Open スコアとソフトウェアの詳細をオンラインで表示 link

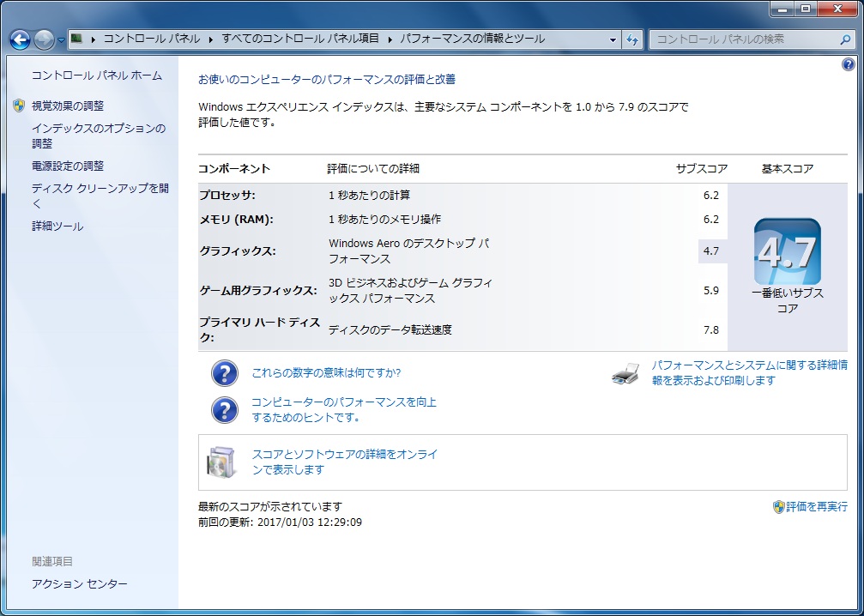pyautogui.click(x=345, y=462)
